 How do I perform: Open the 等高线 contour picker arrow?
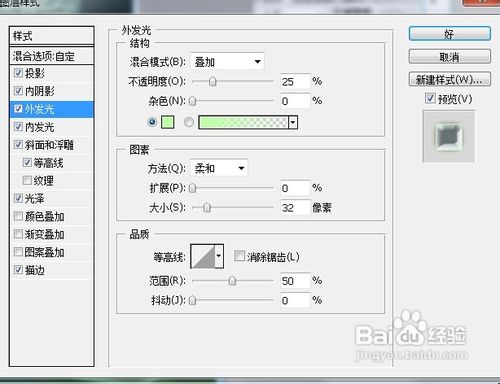219,256
